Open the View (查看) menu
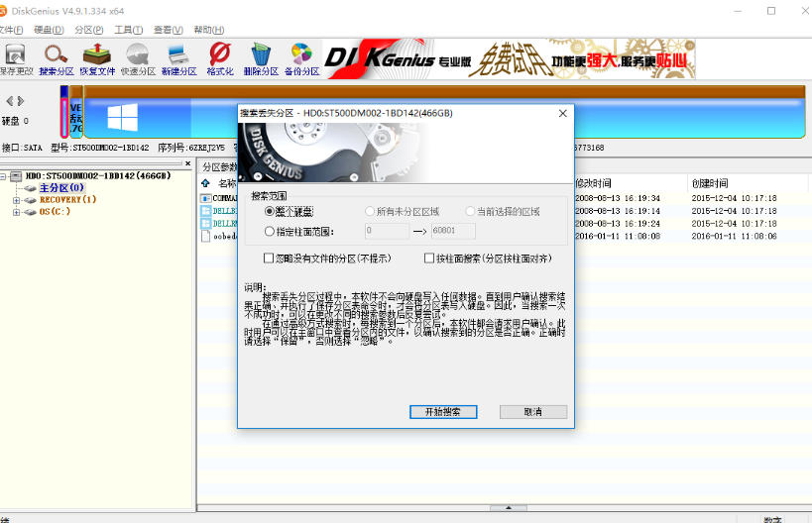The height and width of the screenshot is (523, 812). [x=169, y=30]
